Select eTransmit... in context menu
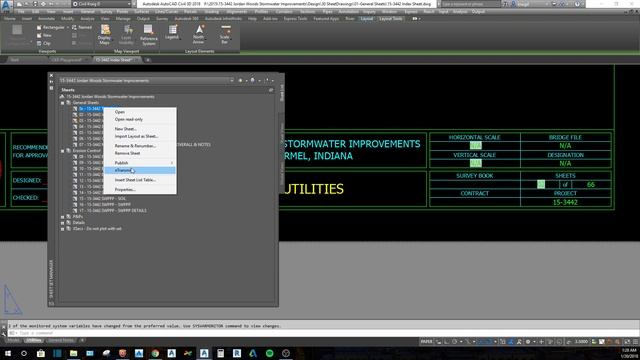640x360 pixels. point(140,170)
